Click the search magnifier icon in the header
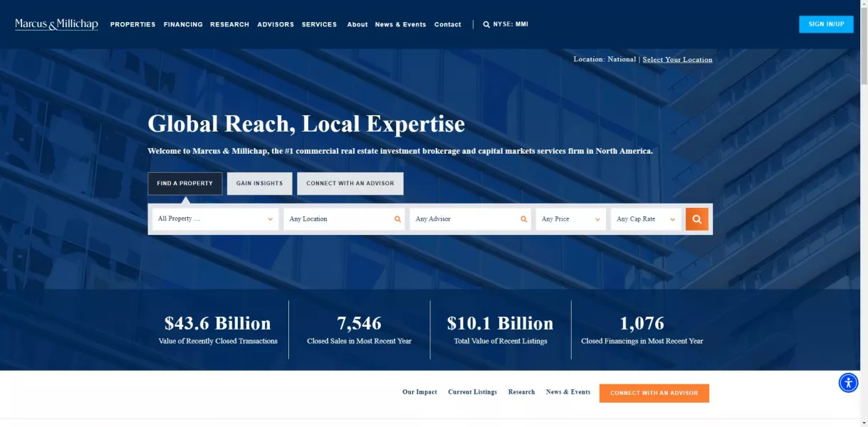This screenshot has height=427, width=868. click(486, 24)
